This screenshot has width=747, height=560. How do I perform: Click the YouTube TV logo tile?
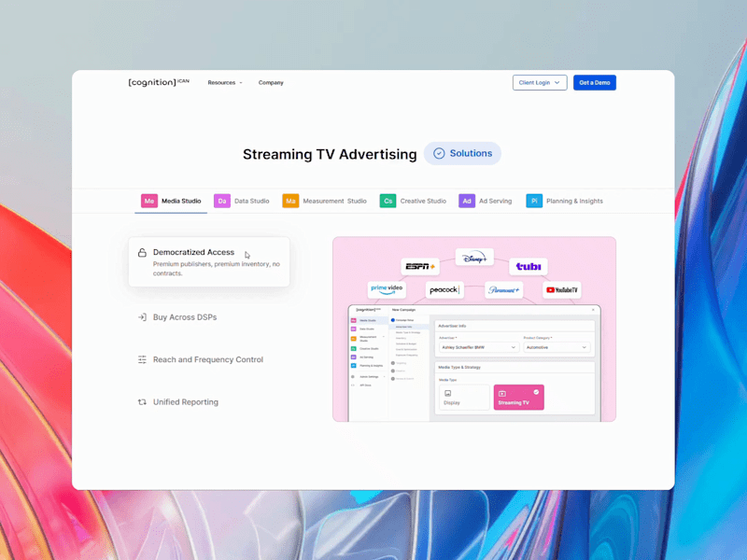point(562,289)
